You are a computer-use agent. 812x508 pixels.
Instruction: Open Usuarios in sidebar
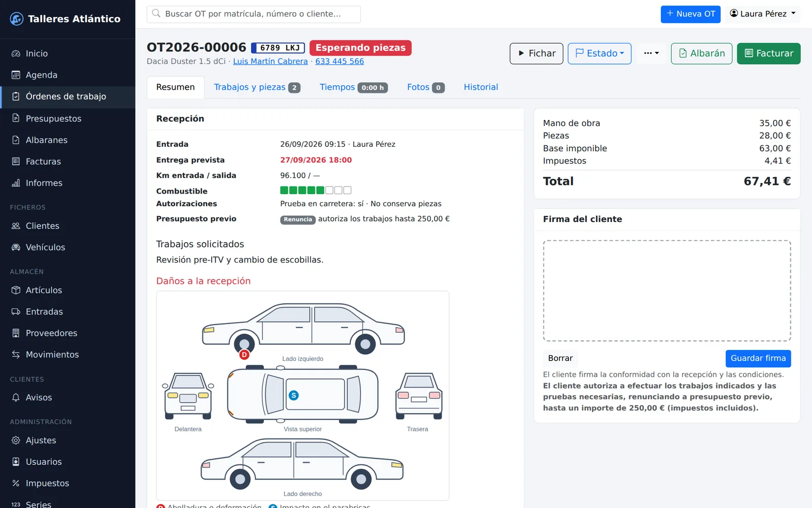67,462
